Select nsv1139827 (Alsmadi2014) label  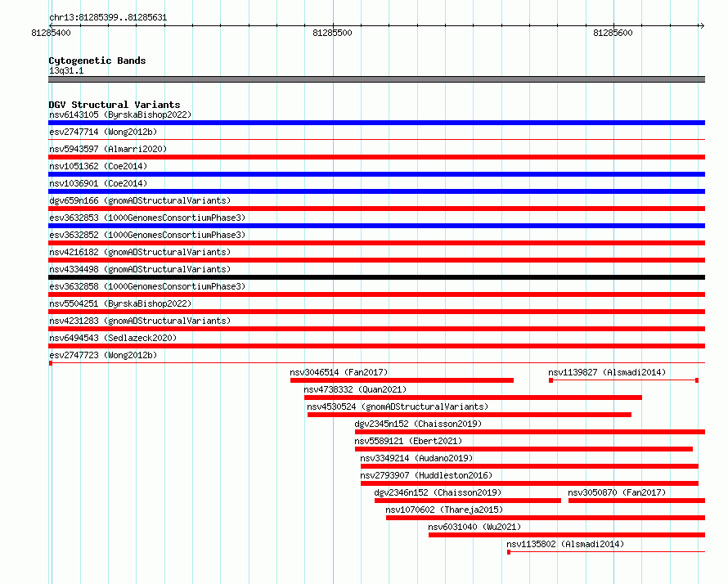click(x=607, y=372)
